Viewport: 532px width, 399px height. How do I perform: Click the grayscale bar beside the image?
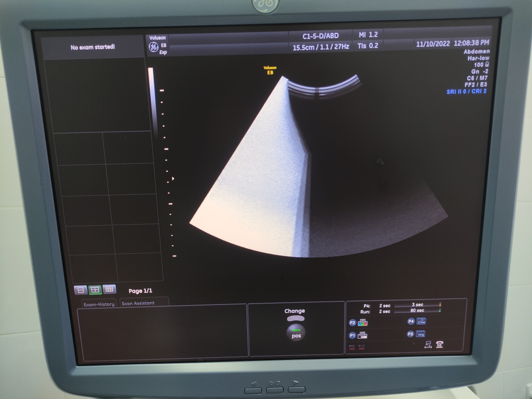pyautogui.click(x=151, y=101)
